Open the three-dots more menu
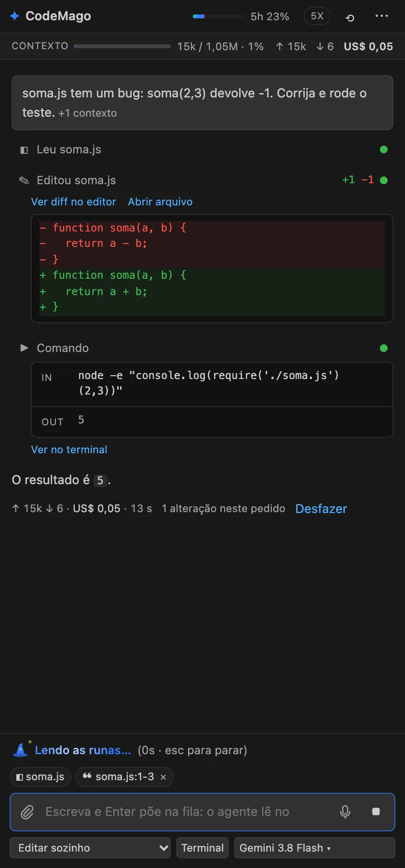405x868 pixels. 381,16
